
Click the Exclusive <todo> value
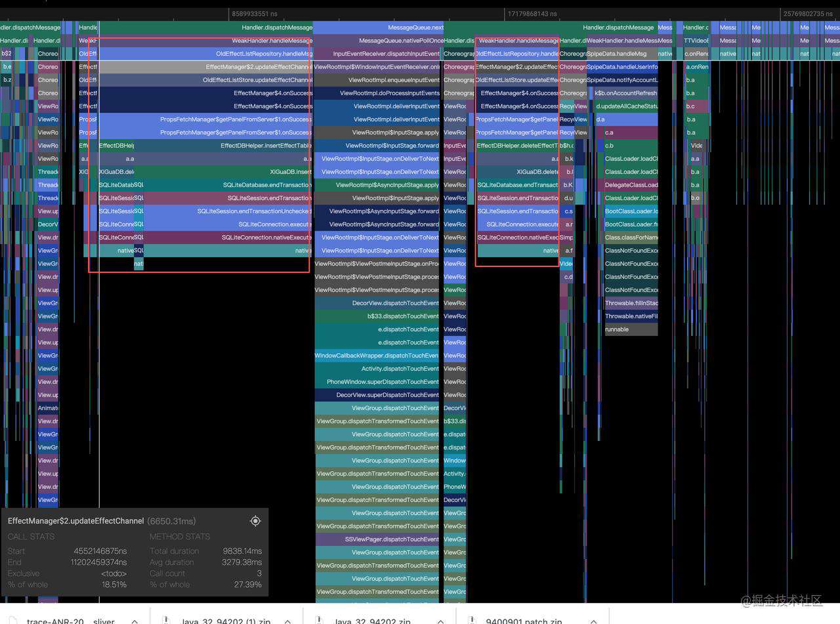pyautogui.click(x=114, y=573)
